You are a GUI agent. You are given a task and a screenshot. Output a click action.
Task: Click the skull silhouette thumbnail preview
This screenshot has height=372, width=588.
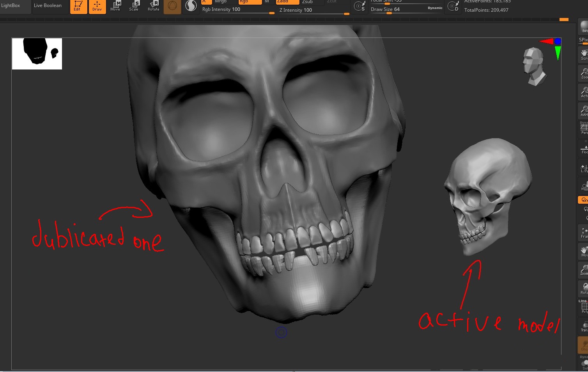(37, 54)
